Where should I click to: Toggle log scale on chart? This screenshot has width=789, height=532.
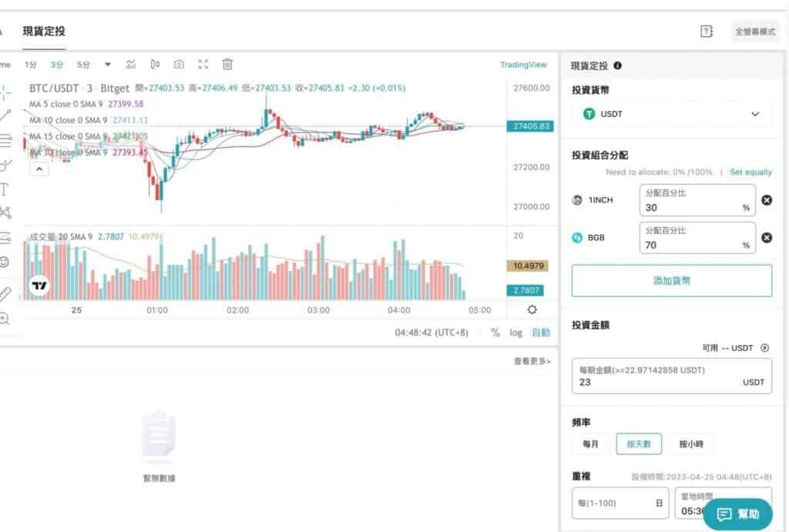[515, 333]
